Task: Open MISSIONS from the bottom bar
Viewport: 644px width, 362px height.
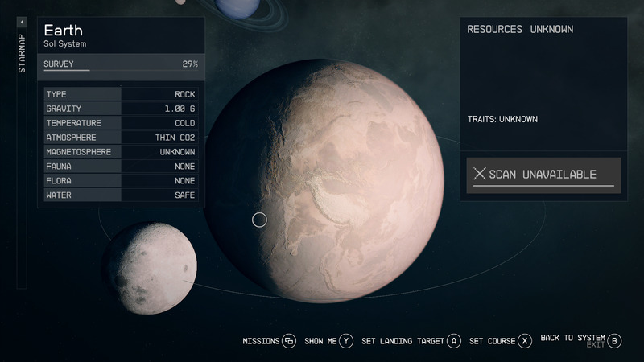Action: pos(261,341)
